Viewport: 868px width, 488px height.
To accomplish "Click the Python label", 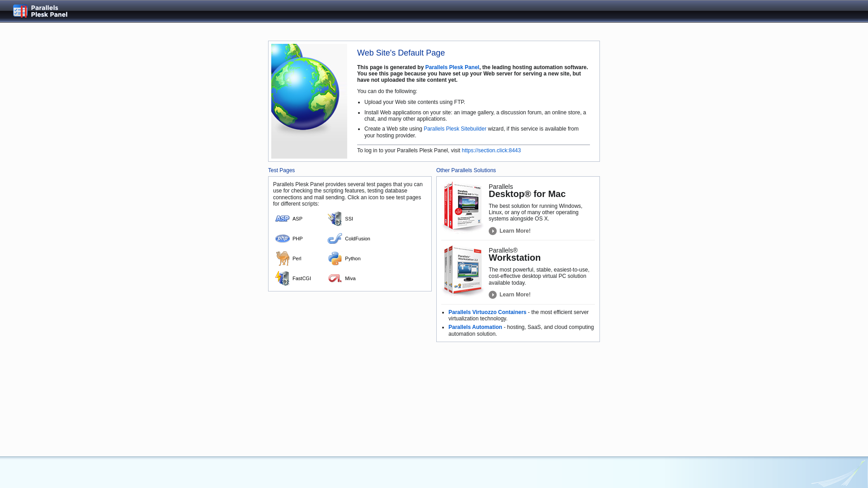I will (x=353, y=258).
